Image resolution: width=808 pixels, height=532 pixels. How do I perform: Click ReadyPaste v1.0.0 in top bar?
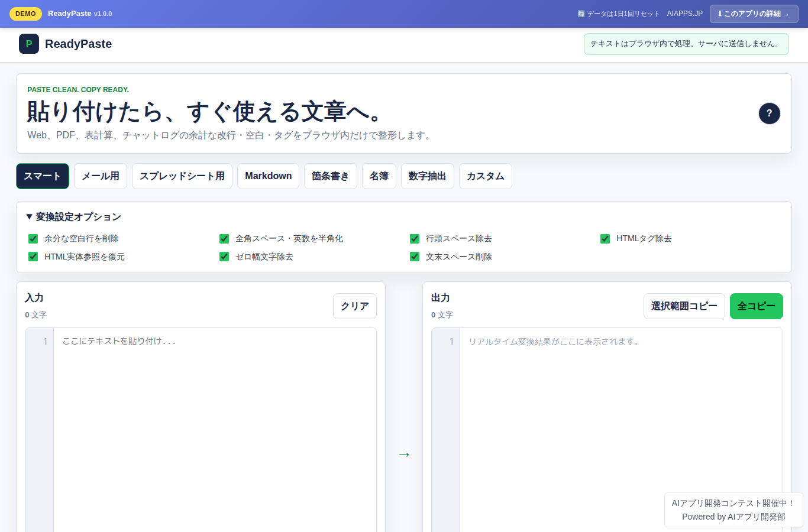pos(80,14)
